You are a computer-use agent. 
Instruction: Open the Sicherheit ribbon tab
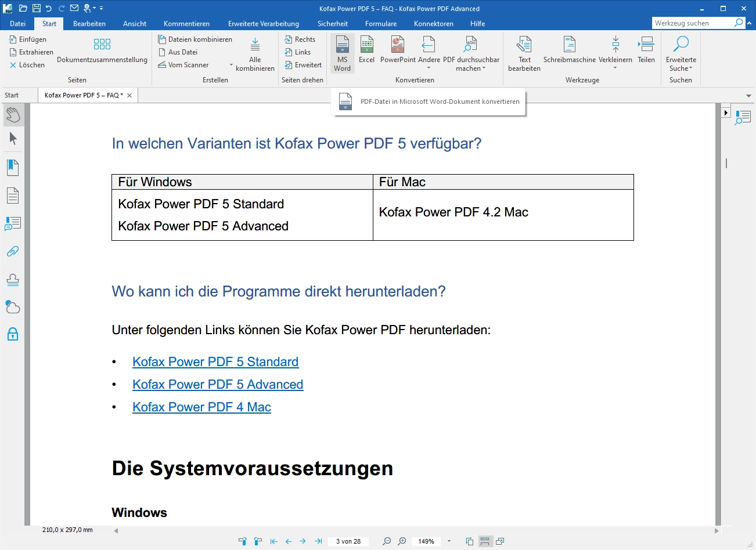tap(333, 24)
